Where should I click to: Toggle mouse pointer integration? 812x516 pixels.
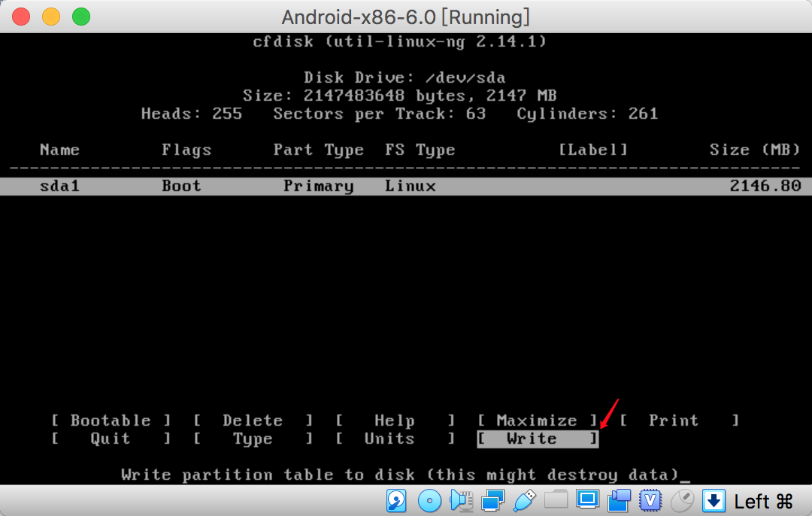[681, 499]
